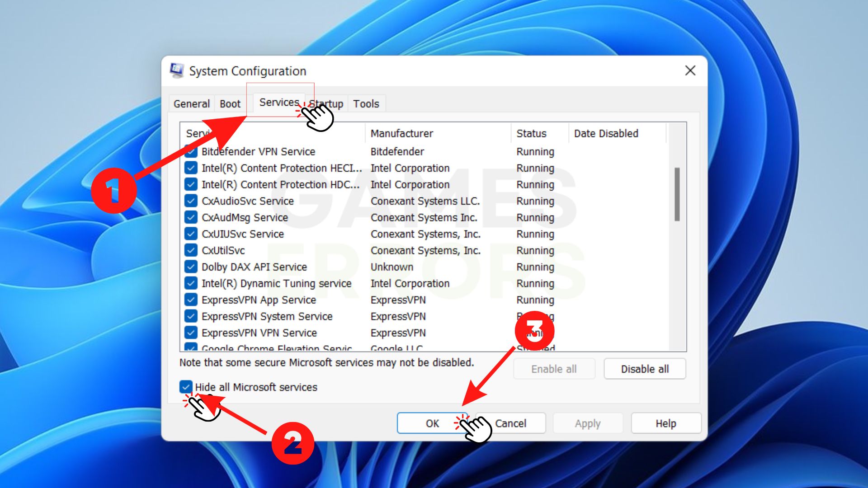
Task: Click ExpressVPN manufacturer for ExpressVPN System Service
Action: pos(398,317)
